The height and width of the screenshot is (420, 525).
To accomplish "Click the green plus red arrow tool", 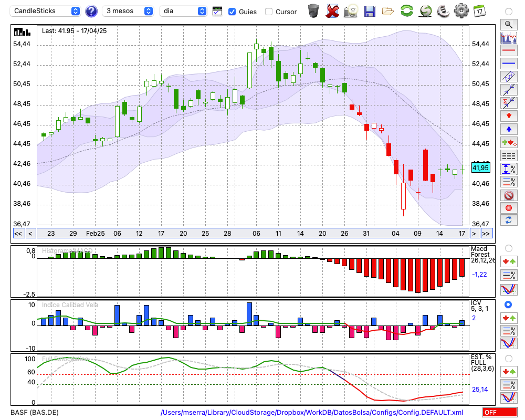I will point(509,143).
